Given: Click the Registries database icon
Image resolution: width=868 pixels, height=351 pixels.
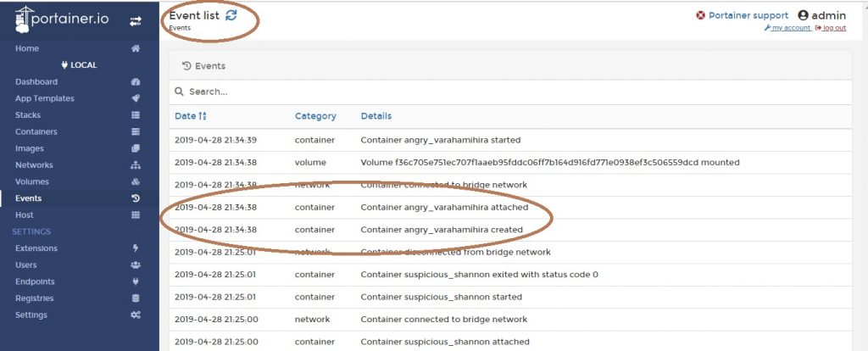Looking at the screenshot, I should coord(135,298).
